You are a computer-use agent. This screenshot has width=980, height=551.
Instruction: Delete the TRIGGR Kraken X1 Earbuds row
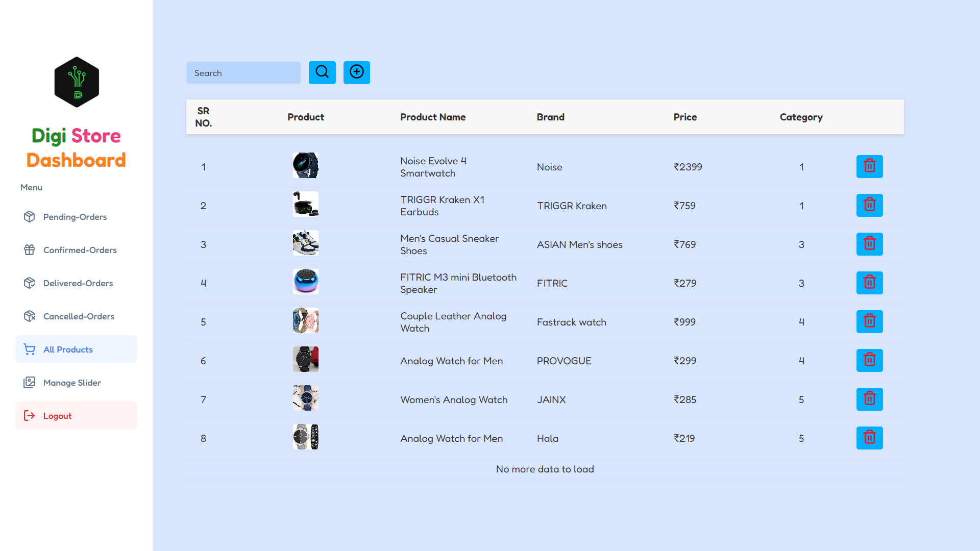[x=870, y=206]
